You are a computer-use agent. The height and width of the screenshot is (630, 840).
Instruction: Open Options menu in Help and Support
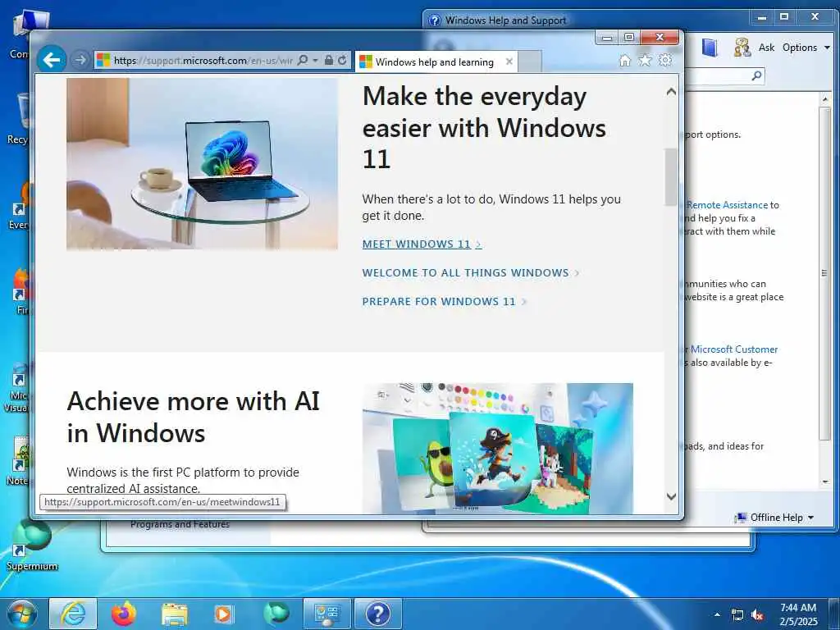(806, 48)
